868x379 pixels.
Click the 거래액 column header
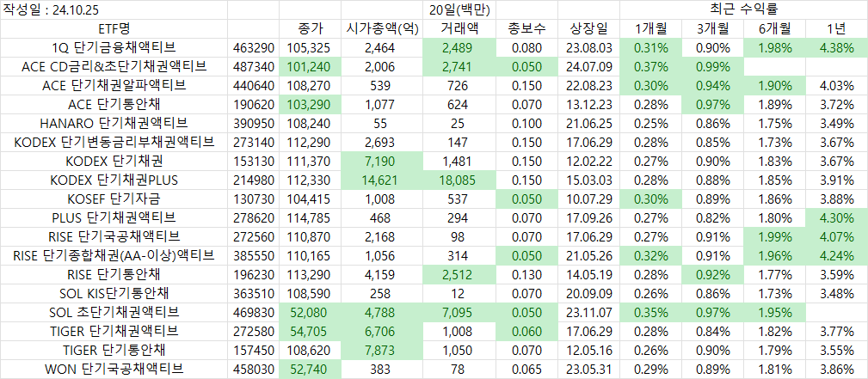coord(459,28)
